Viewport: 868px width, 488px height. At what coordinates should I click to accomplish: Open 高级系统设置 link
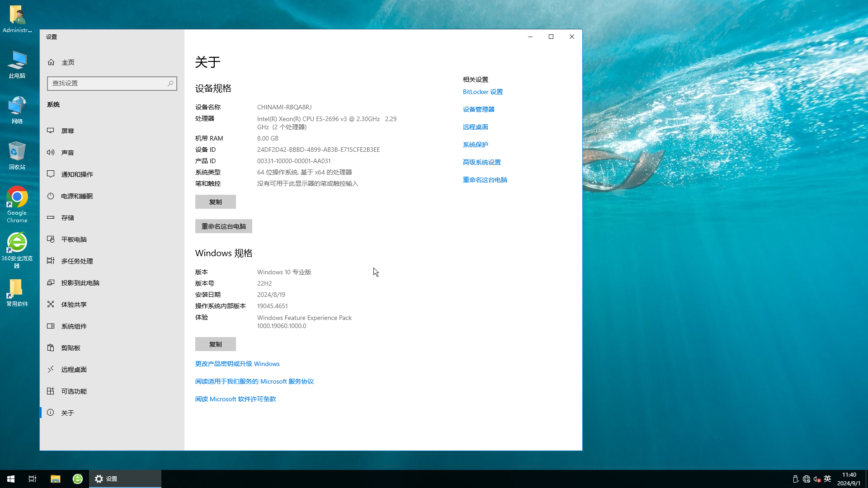(482, 162)
